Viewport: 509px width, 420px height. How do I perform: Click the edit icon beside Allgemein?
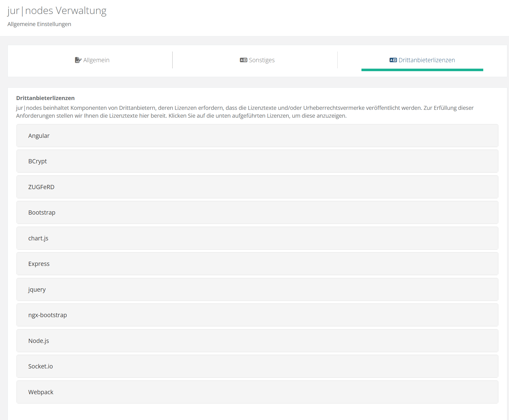78,60
